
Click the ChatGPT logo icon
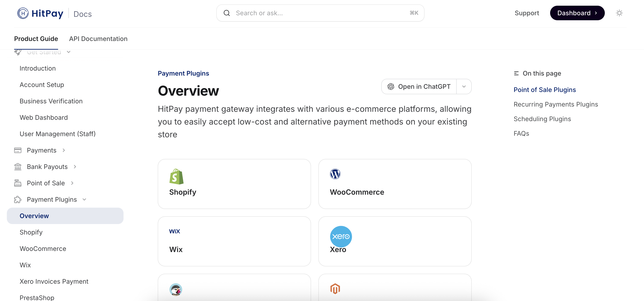click(x=391, y=87)
